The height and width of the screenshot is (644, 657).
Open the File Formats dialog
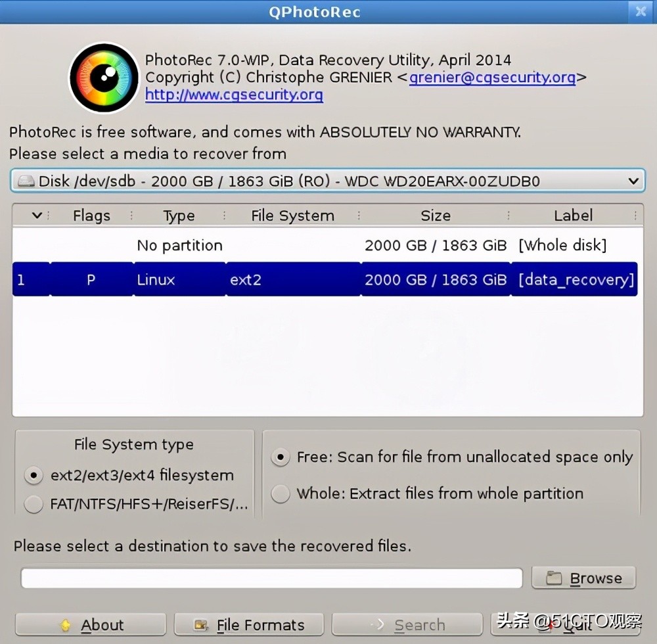(x=249, y=625)
